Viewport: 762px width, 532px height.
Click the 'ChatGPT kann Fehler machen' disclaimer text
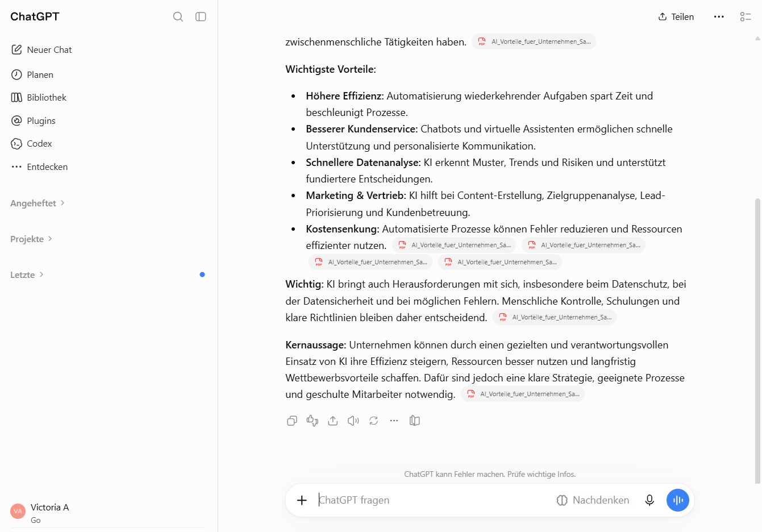pyautogui.click(x=490, y=474)
